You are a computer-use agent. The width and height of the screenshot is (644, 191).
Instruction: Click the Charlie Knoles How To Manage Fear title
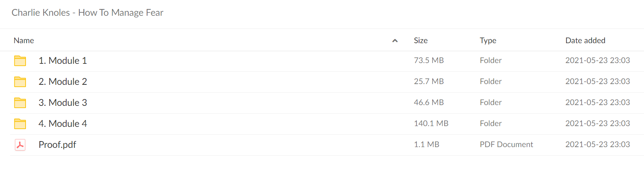tap(87, 13)
